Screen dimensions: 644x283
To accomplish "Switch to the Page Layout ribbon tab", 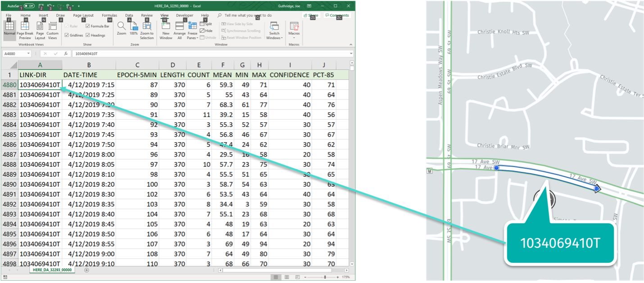I will click(x=83, y=15).
